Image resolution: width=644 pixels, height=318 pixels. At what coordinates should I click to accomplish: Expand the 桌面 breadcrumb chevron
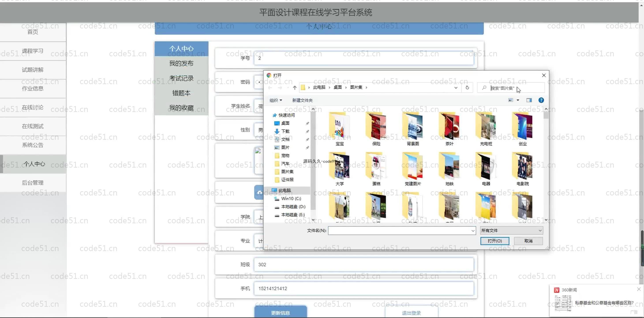point(346,87)
